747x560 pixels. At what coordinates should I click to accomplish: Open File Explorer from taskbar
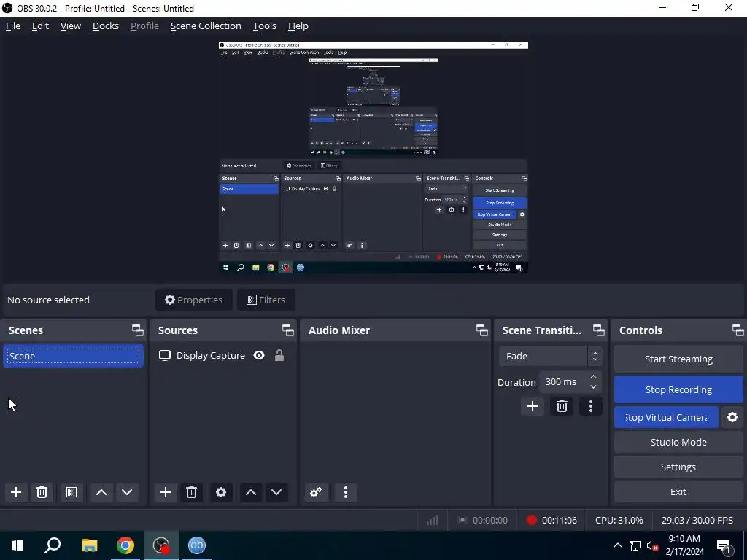[89, 545]
